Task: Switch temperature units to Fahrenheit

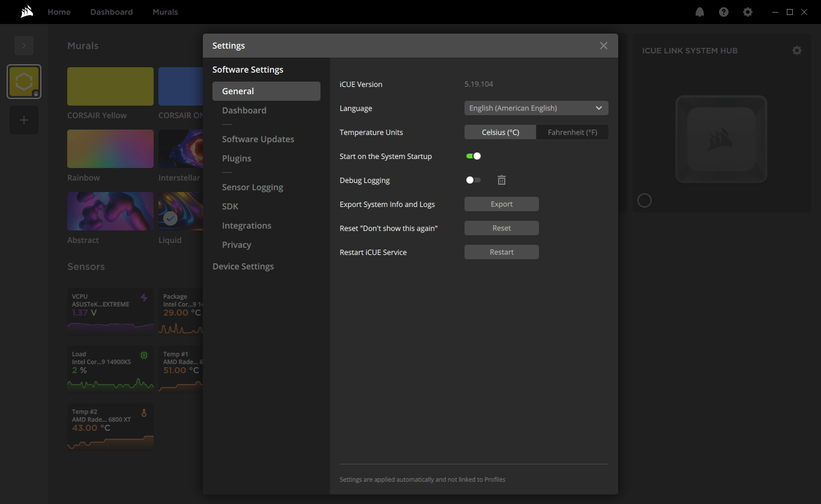Action: click(572, 132)
